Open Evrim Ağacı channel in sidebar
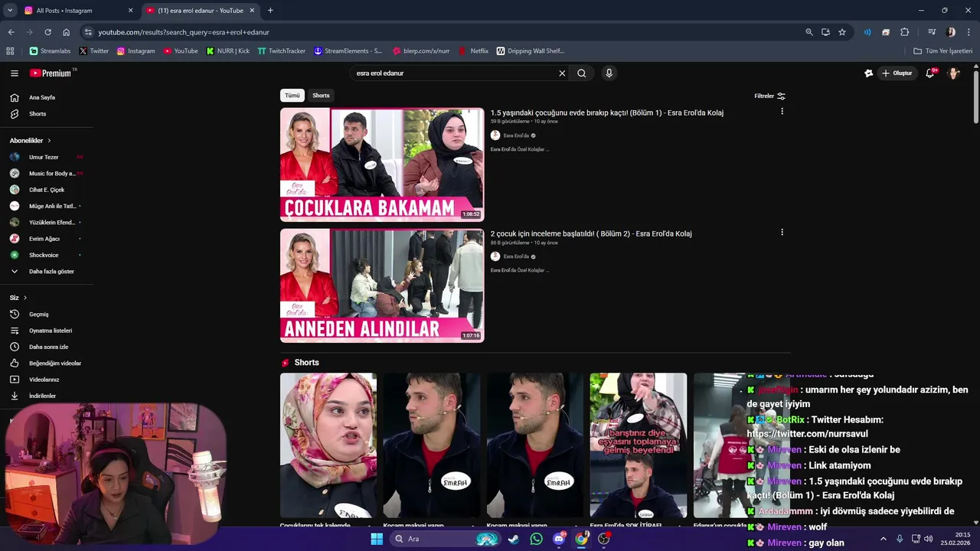Image resolution: width=980 pixels, height=551 pixels. click(46, 239)
